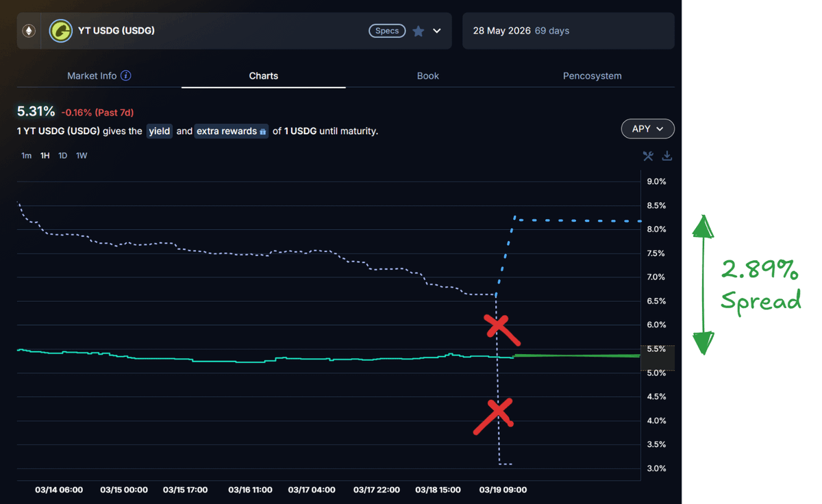Expand the YT USDG market selector chevron
Image resolution: width=822 pixels, height=504 pixels.
coord(437,31)
